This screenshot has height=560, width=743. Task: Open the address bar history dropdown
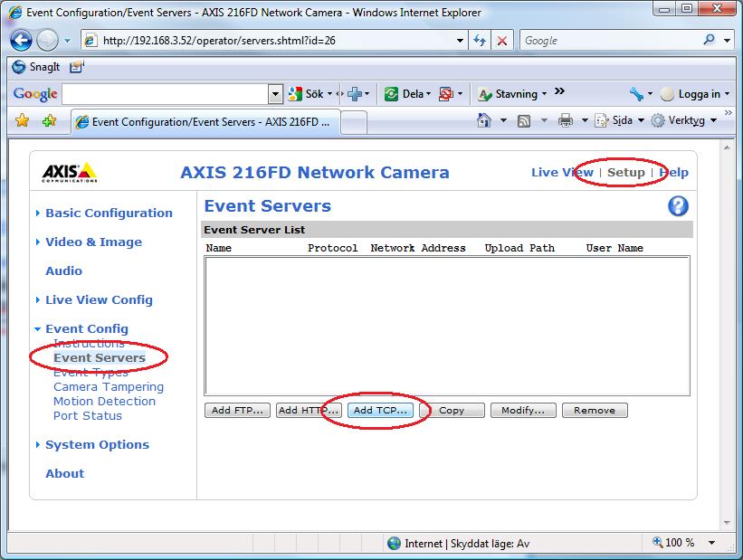tap(460, 41)
